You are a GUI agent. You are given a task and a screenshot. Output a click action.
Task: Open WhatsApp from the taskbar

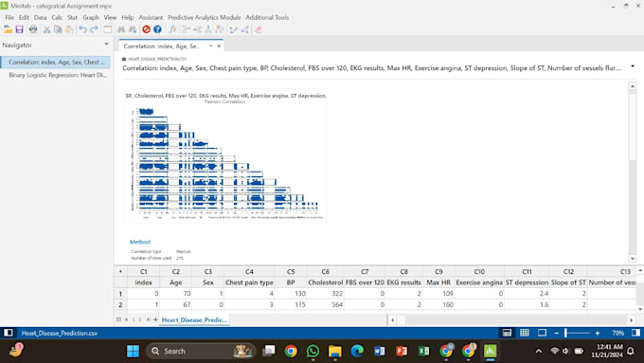coord(313,351)
